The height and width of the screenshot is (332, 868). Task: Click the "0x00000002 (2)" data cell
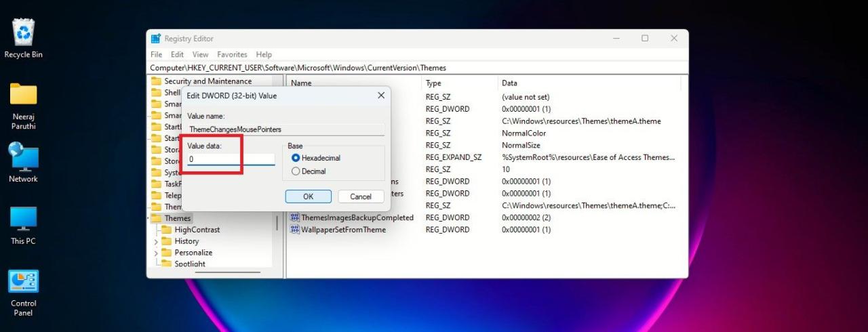[x=526, y=217]
